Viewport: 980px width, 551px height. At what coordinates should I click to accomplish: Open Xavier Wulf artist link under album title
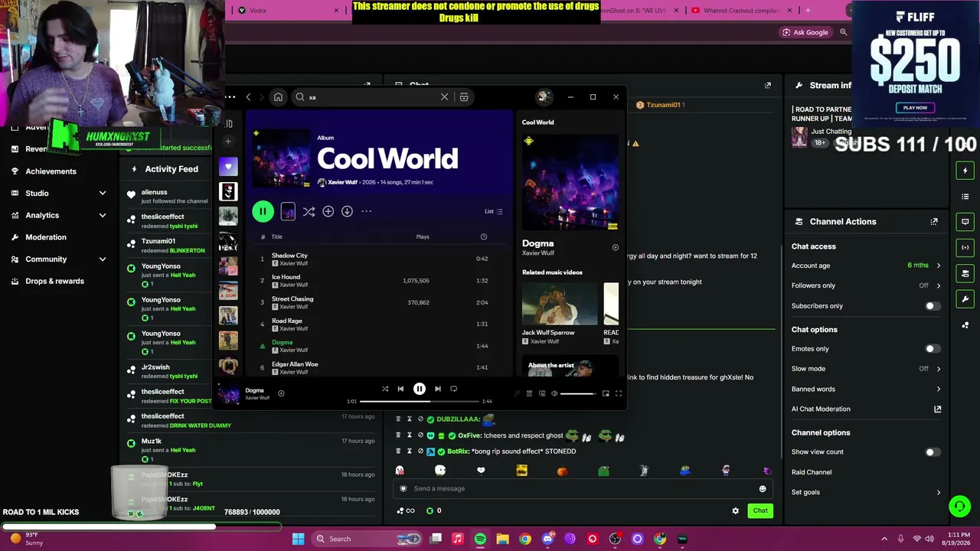click(342, 182)
